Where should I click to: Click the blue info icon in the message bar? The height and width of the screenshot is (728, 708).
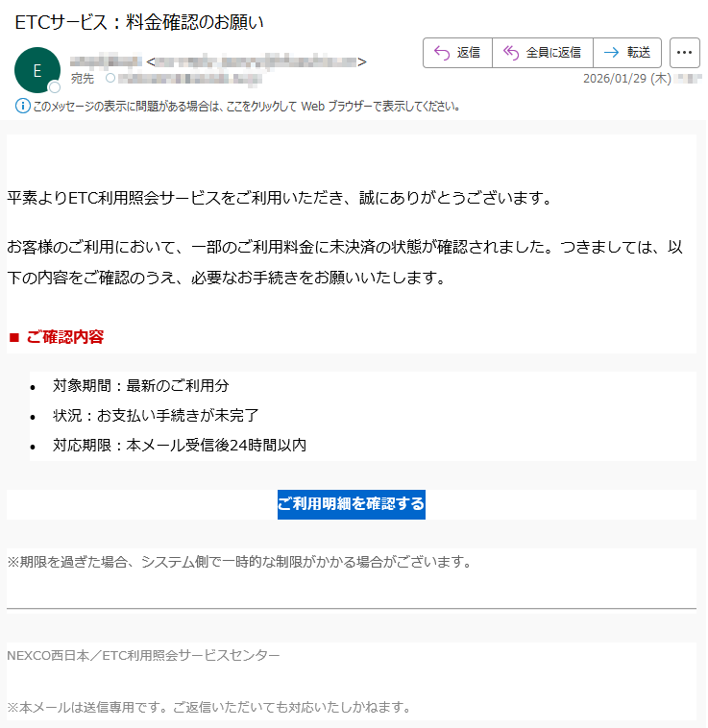[22, 106]
